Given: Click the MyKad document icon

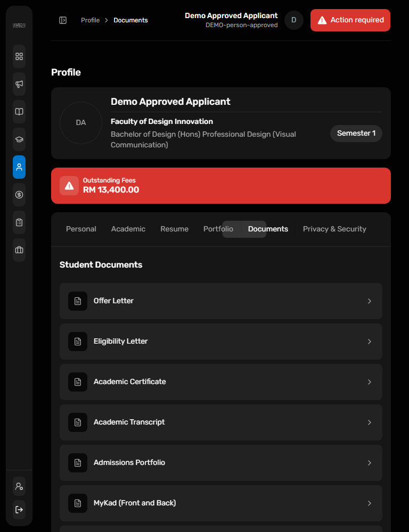Looking at the screenshot, I should [x=78, y=503].
